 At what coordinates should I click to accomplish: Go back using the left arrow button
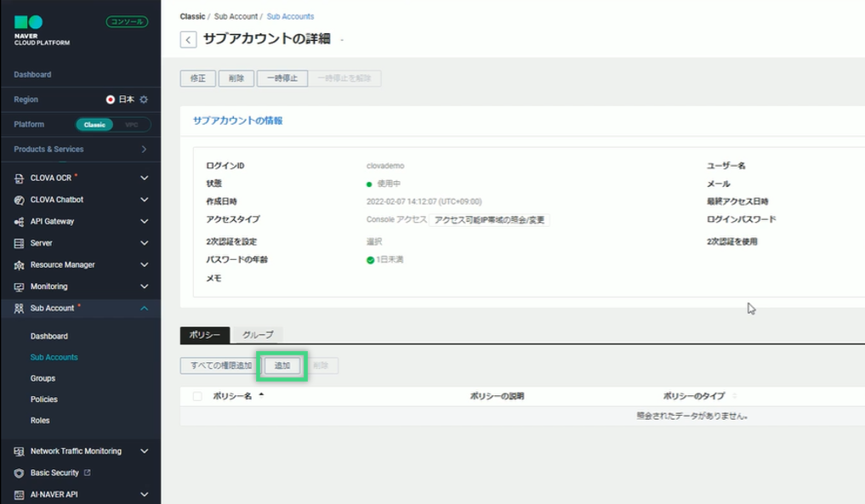click(189, 40)
